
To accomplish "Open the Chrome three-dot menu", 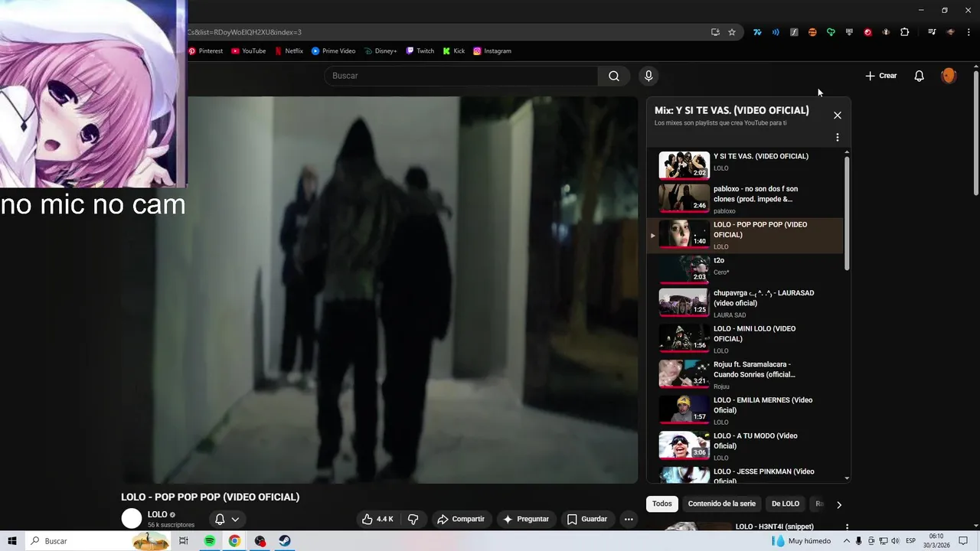I will pyautogui.click(x=969, y=32).
